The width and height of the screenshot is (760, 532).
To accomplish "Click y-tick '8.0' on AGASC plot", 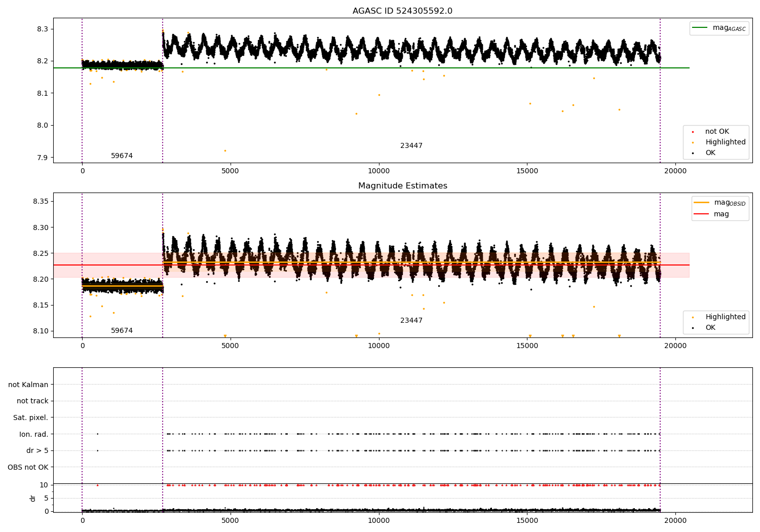I will click(43, 126).
